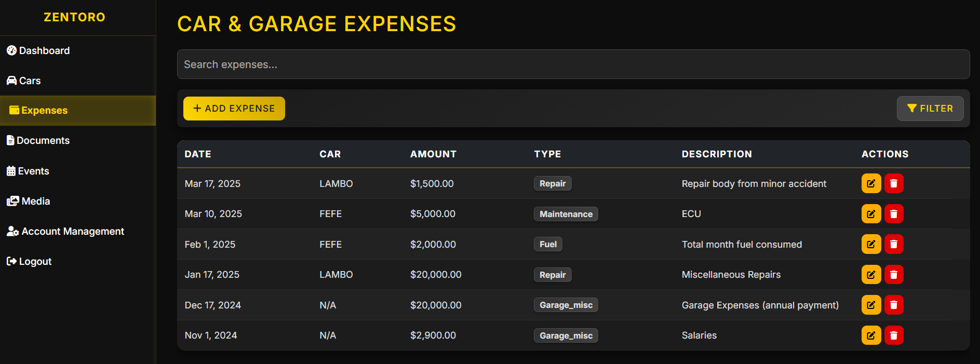The width and height of the screenshot is (980, 364).
Task: Open the Filter options
Action: 930,109
